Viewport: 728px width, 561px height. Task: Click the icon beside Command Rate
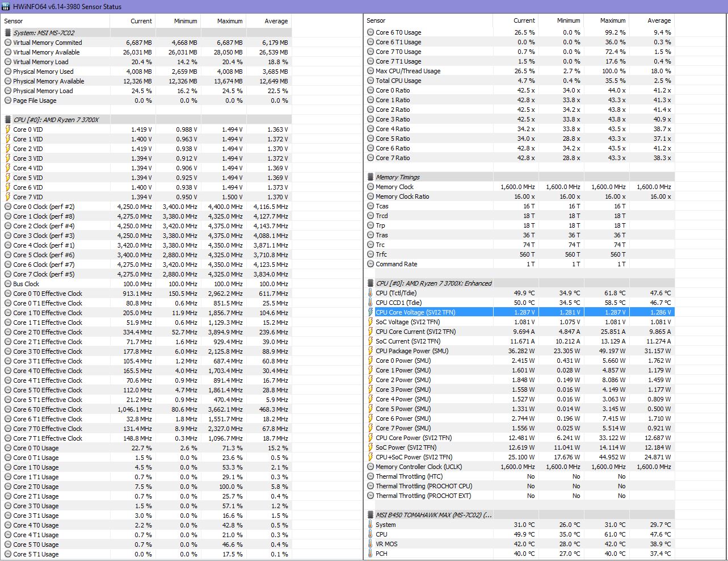coord(371,264)
